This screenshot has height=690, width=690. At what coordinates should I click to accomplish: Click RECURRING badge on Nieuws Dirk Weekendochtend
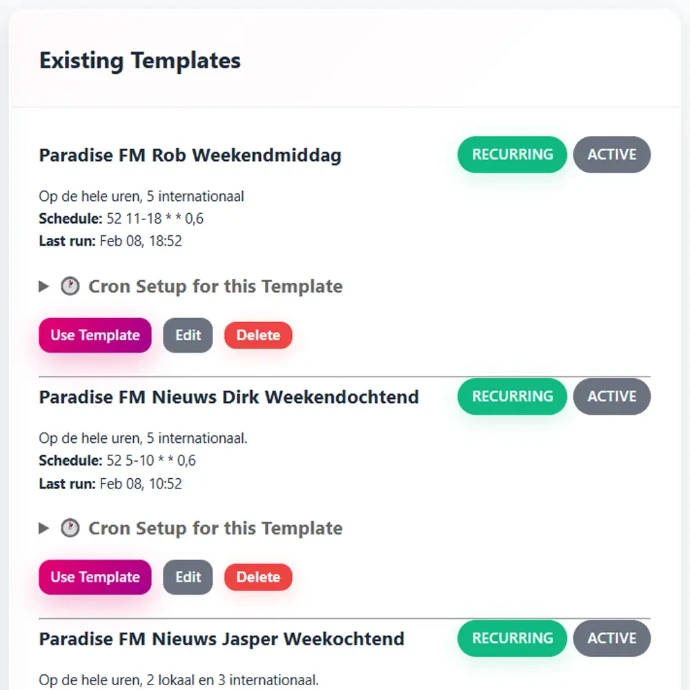click(512, 397)
